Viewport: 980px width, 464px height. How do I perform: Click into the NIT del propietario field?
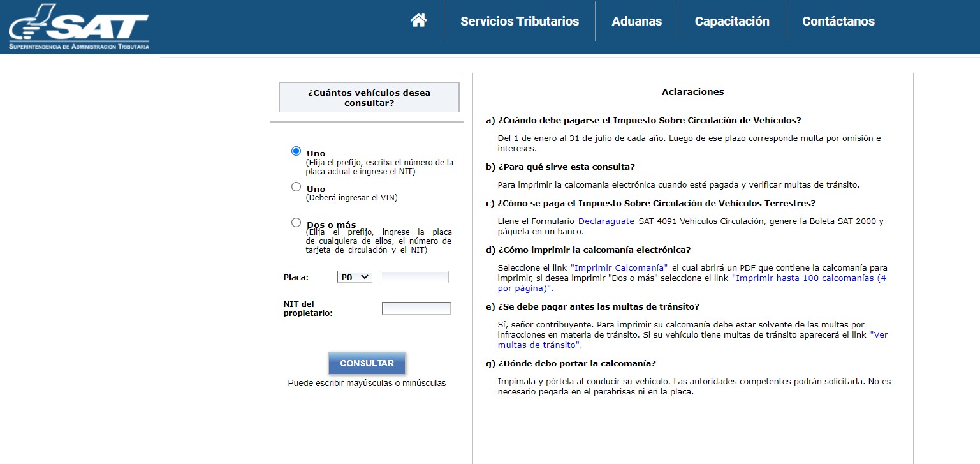[x=416, y=308]
